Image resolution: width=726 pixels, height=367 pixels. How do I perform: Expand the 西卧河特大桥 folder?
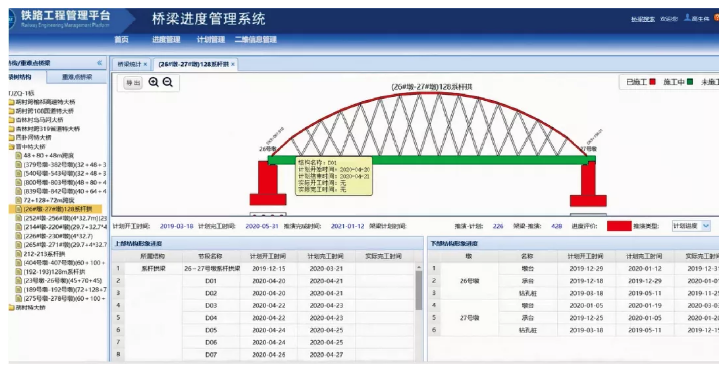[x=30, y=137]
